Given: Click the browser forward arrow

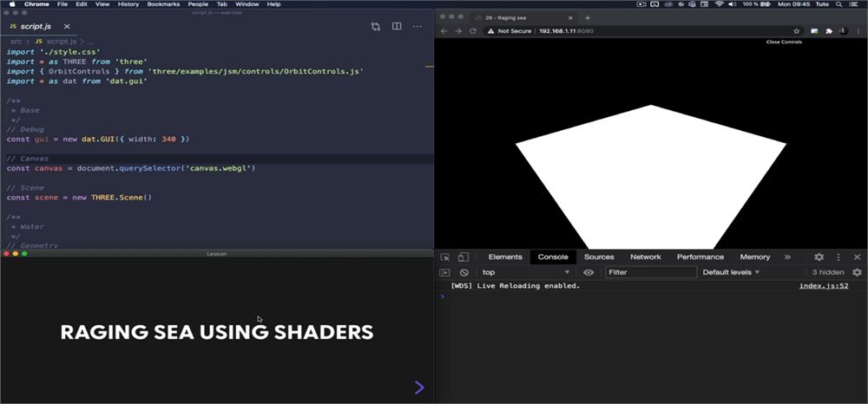Looking at the screenshot, I should click(458, 31).
